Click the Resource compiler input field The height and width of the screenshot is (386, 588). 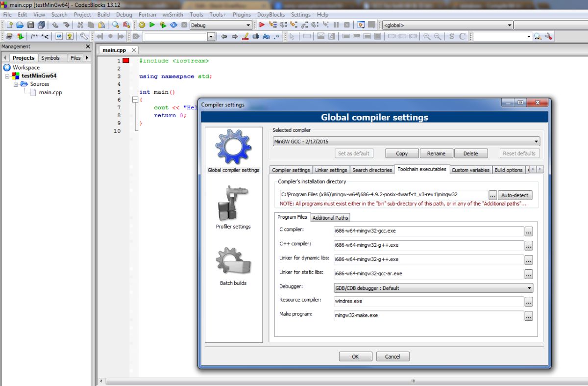pos(428,301)
